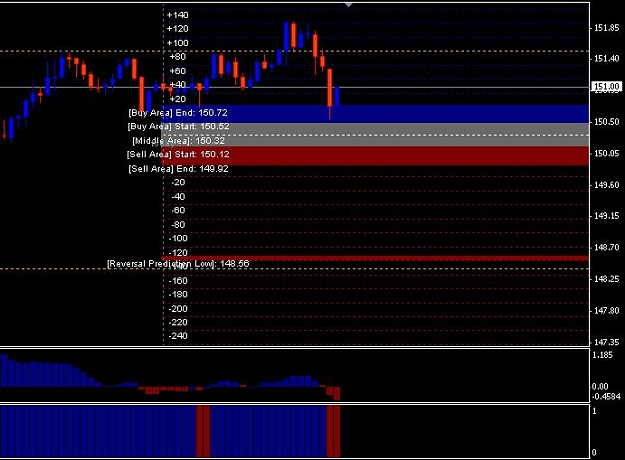The image size is (625, 460).
Task: Click the red Sell Area band
Action: click(x=375, y=155)
